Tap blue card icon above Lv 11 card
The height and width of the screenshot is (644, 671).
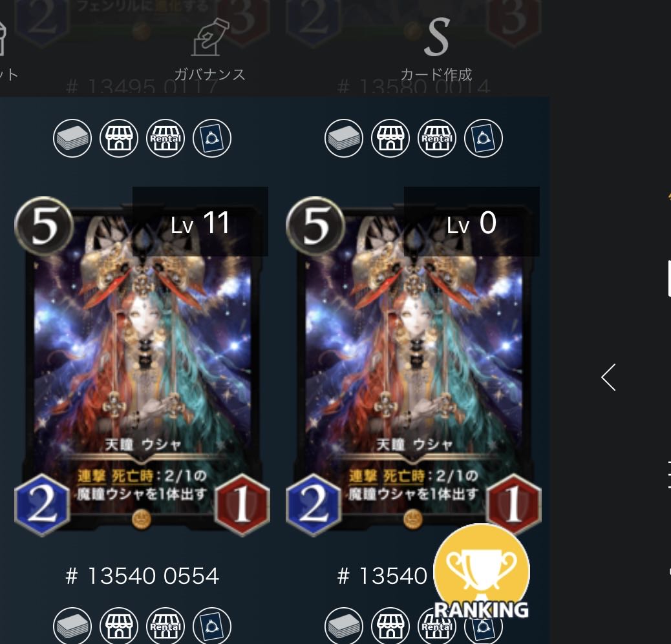tap(212, 138)
